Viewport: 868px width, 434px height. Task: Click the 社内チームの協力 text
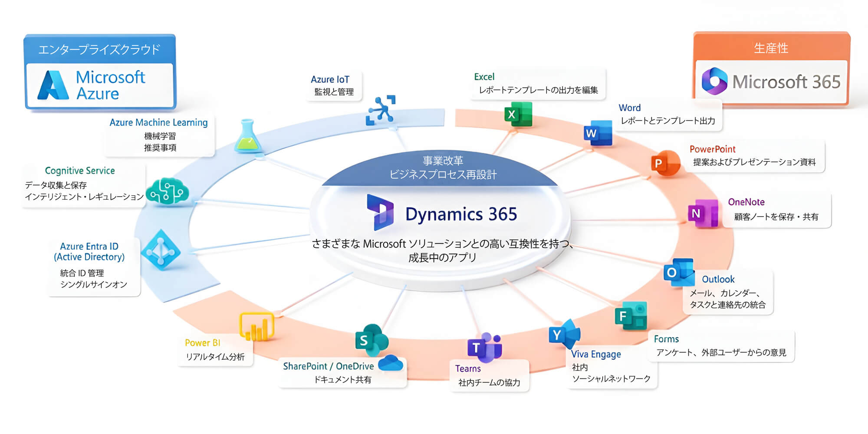coord(489,382)
